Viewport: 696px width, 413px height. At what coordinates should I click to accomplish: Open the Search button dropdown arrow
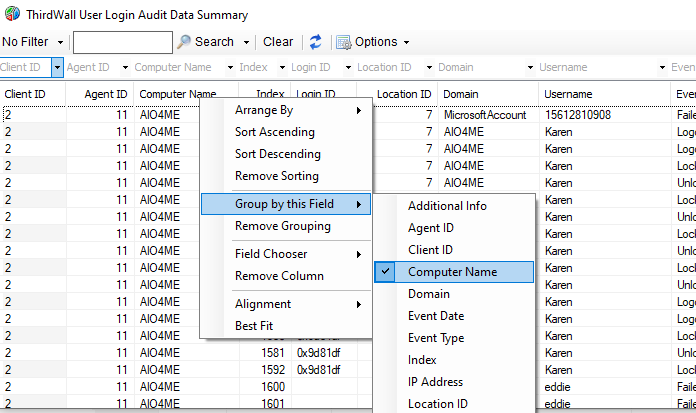click(x=246, y=42)
